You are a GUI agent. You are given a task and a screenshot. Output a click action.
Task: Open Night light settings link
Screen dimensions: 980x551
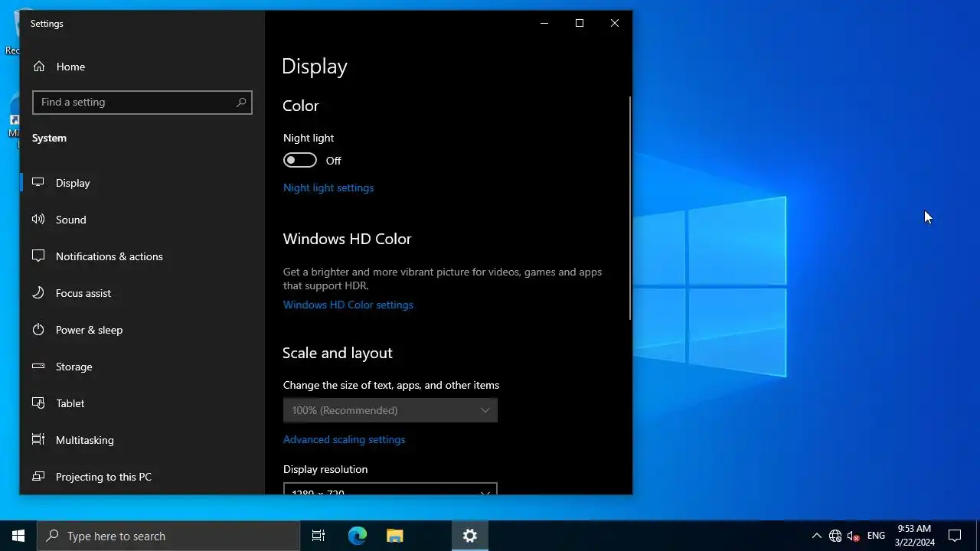click(x=328, y=187)
